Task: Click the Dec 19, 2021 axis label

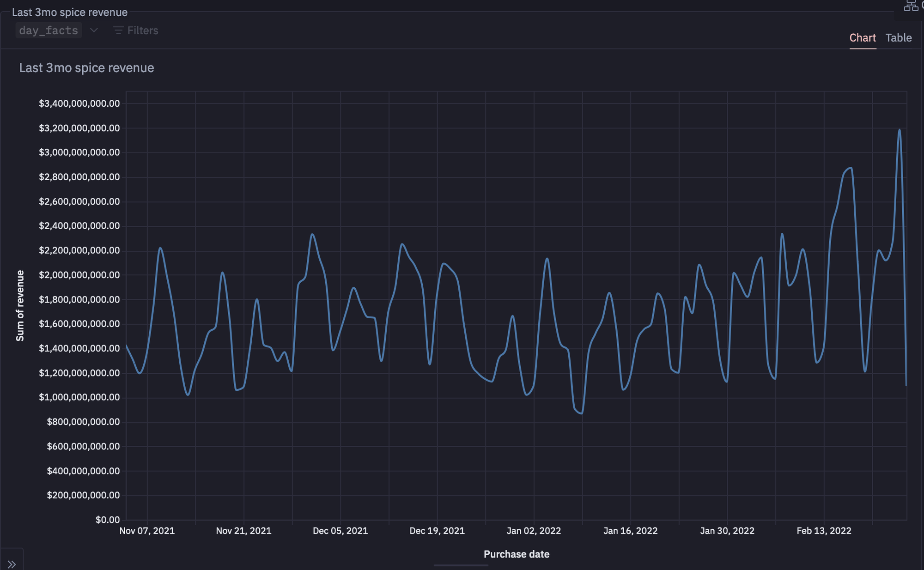Action: 437,531
